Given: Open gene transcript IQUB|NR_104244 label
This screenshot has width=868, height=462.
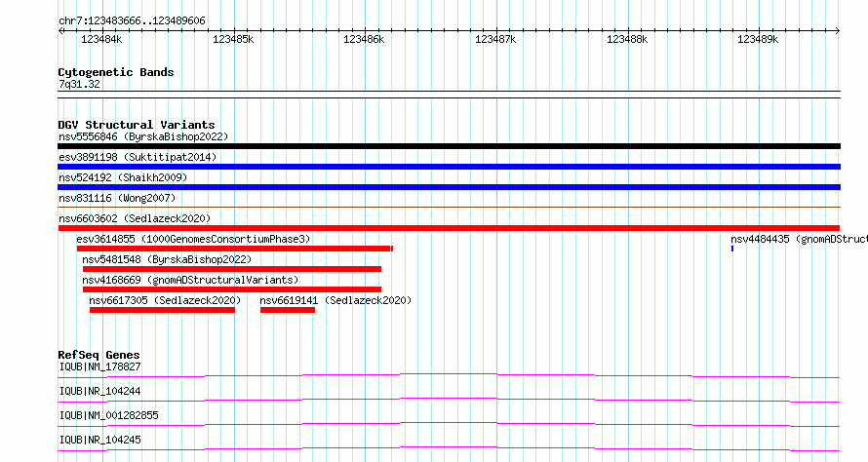Looking at the screenshot, I should pyautogui.click(x=99, y=391).
